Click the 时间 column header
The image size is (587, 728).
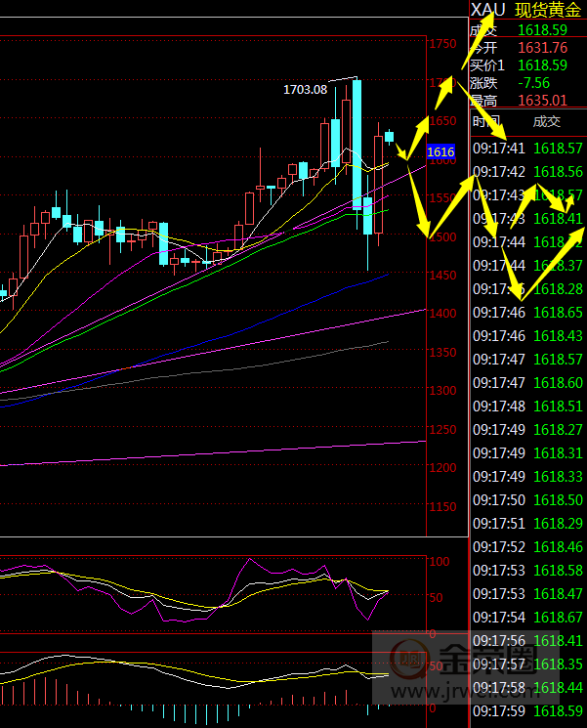coord(485,121)
